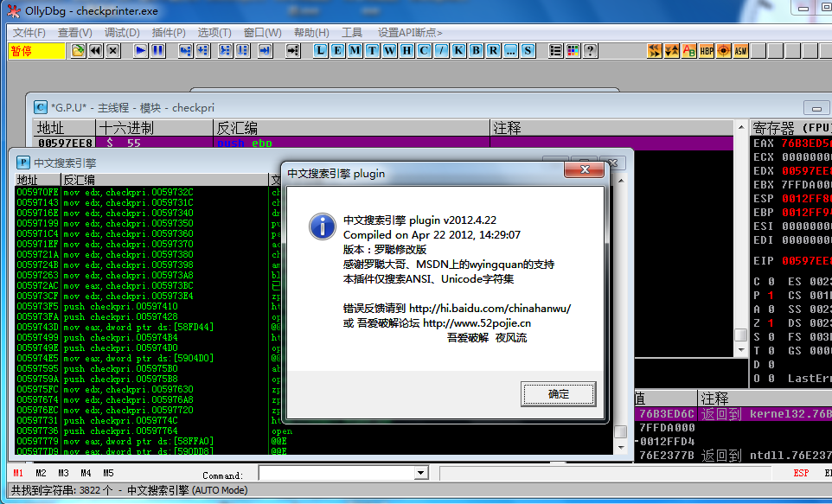Click the HBP hardware breakpoint icon
The image size is (832, 504).
[x=707, y=50]
